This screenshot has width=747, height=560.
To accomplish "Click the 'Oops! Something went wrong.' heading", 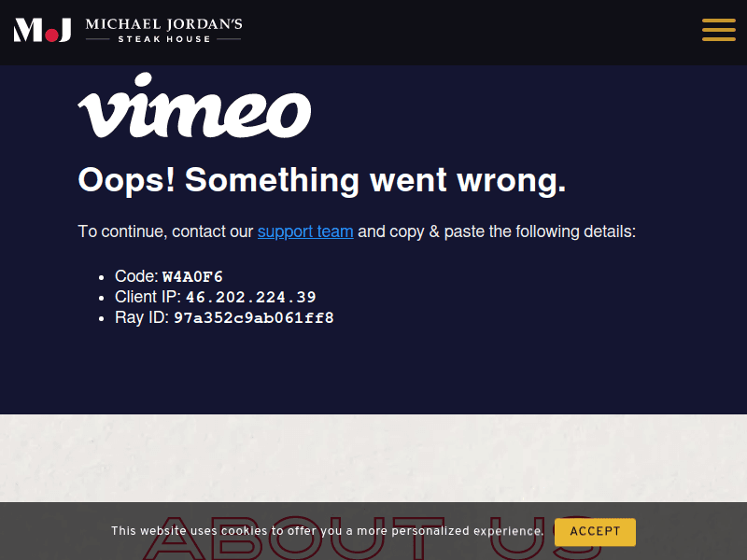I will 322,180.
